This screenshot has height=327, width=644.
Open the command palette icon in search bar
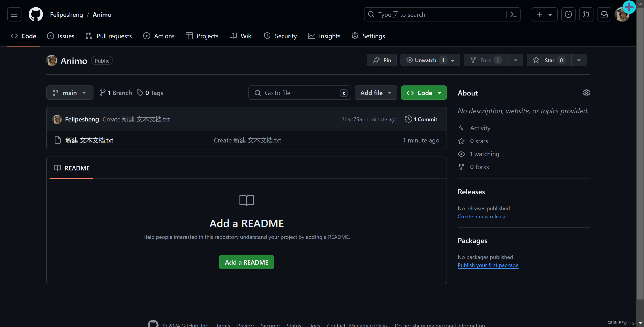pos(513,15)
